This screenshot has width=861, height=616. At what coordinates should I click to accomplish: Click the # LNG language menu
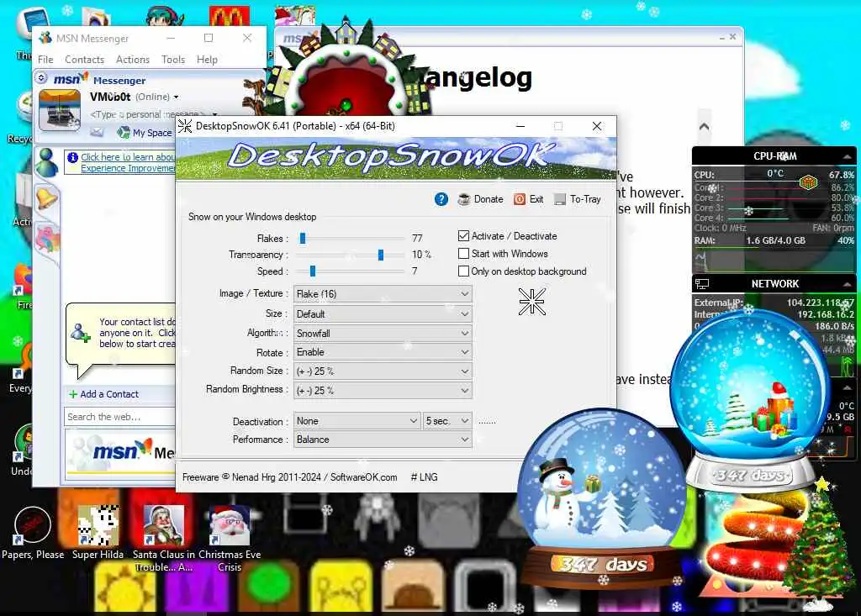coord(425,477)
